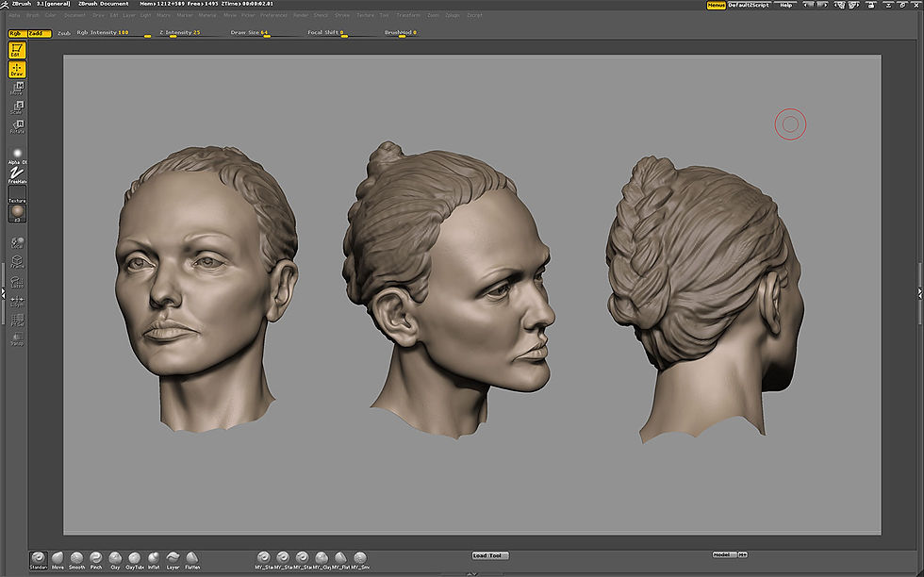Click the Load Tool button
Viewport: 924px width, 577px height.
click(488, 555)
